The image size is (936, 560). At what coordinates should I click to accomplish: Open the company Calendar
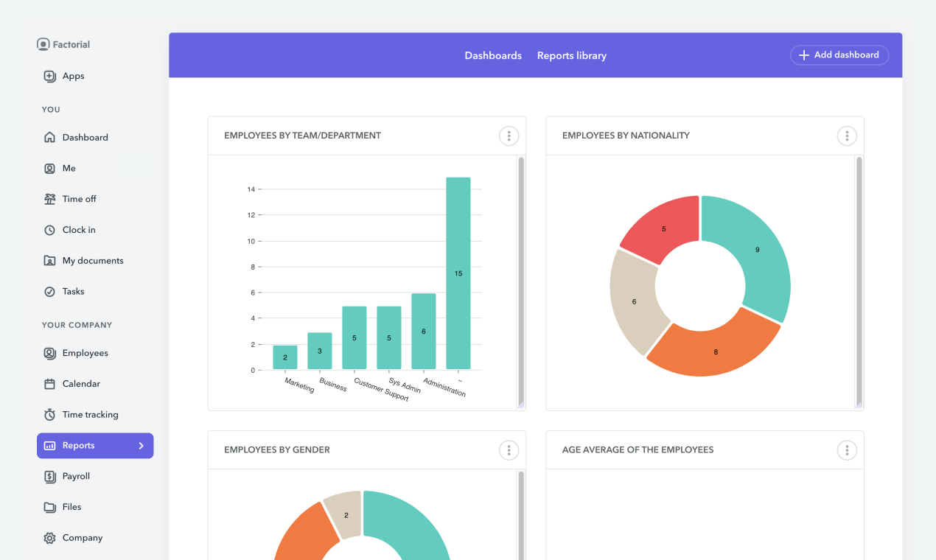pyautogui.click(x=80, y=383)
